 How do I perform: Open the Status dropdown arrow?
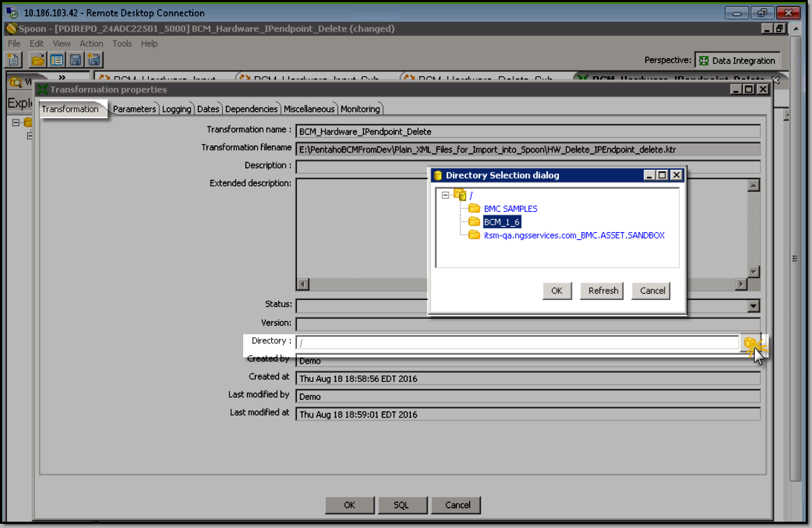pyautogui.click(x=753, y=306)
